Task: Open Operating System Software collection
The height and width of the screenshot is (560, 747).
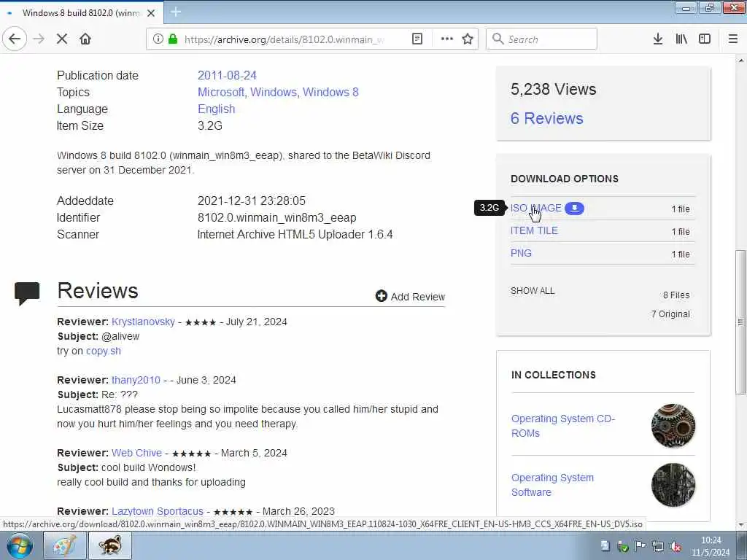Action: click(x=553, y=485)
